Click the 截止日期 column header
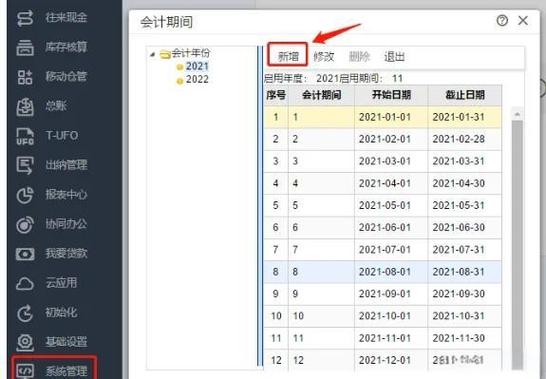 coord(465,95)
